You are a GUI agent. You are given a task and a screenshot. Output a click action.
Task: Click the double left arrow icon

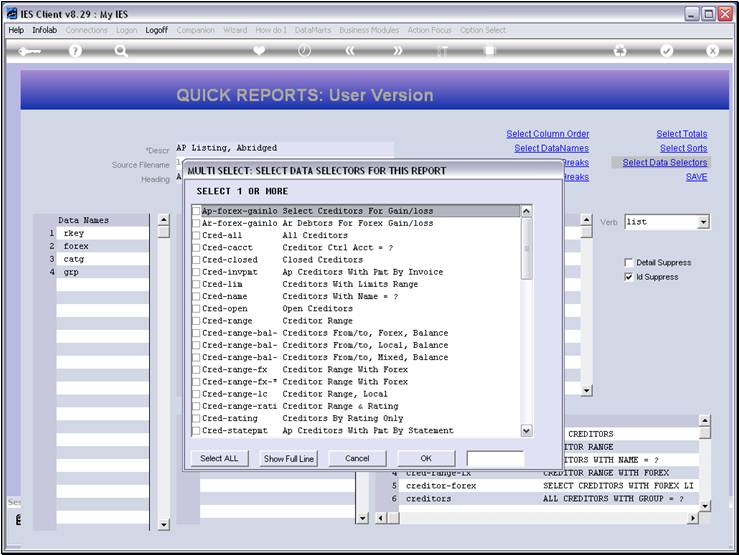click(x=350, y=50)
